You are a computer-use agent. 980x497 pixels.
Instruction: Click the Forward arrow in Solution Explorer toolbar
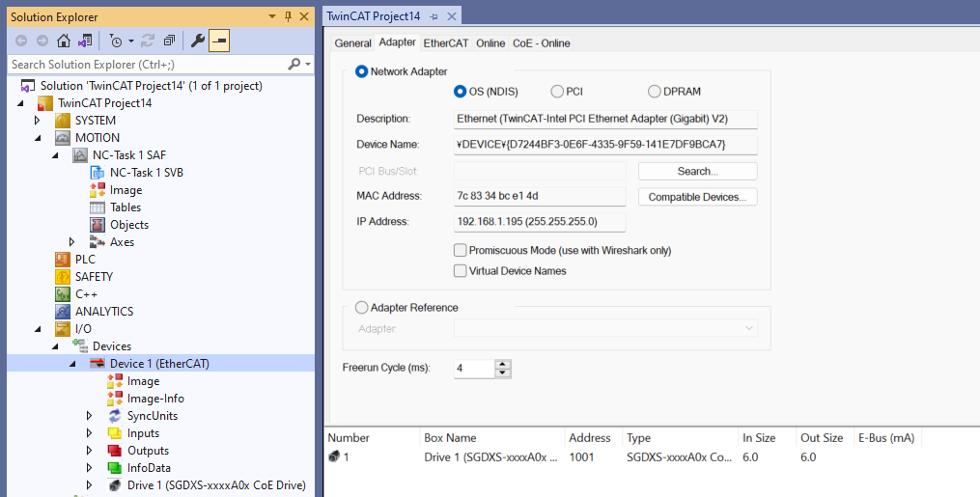tap(42, 41)
